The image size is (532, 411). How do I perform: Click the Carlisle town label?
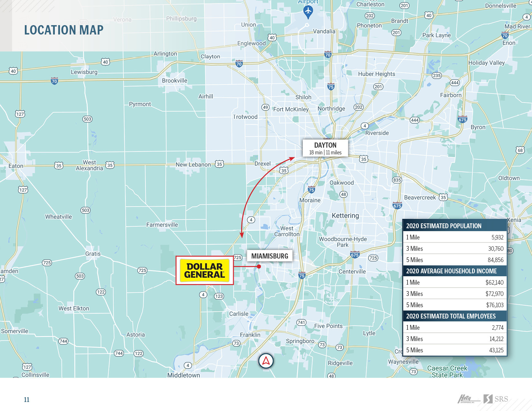239,314
